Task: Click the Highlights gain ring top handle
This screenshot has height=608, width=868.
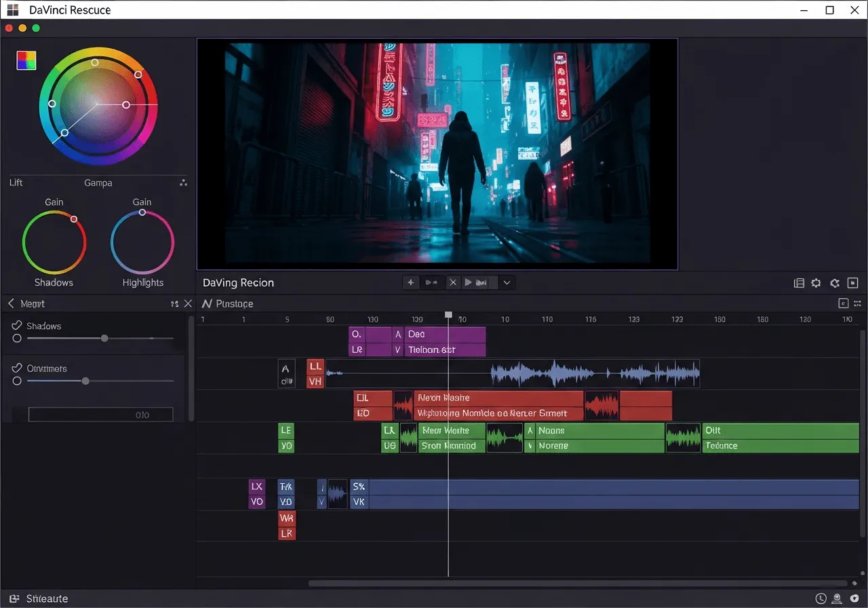Action: click(x=142, y=212)
